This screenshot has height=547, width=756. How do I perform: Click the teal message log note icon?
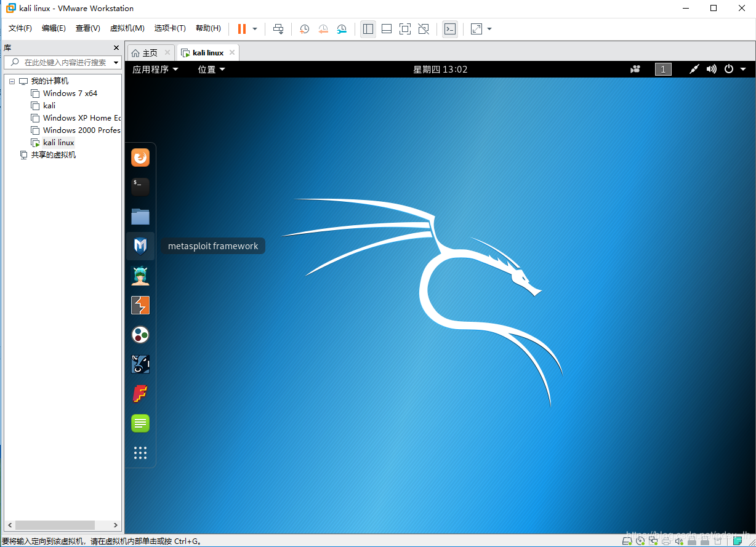point(738,541)
